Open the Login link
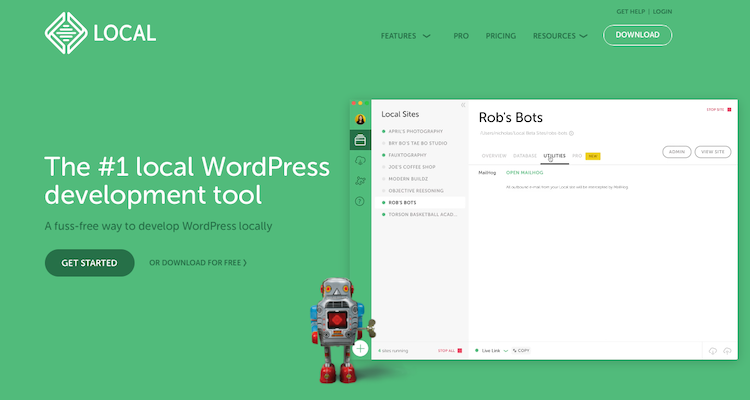 [x=662, y=11]
